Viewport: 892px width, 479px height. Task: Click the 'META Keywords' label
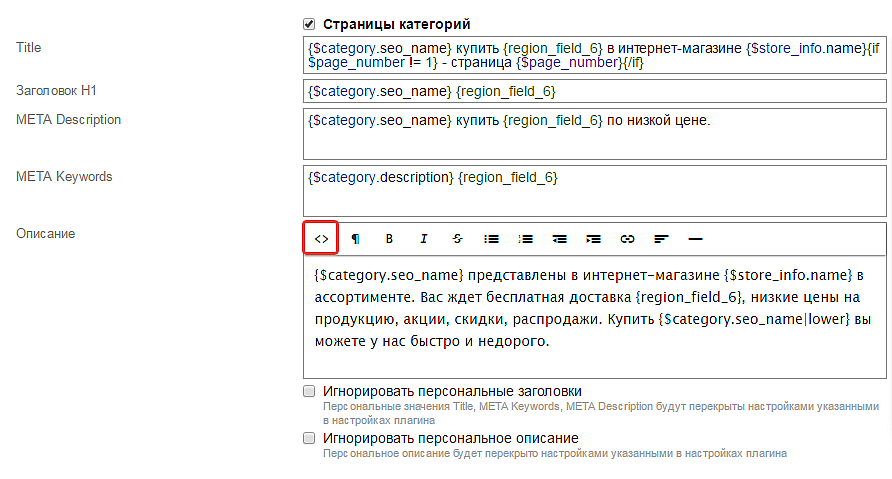click(x=64, y=177)
